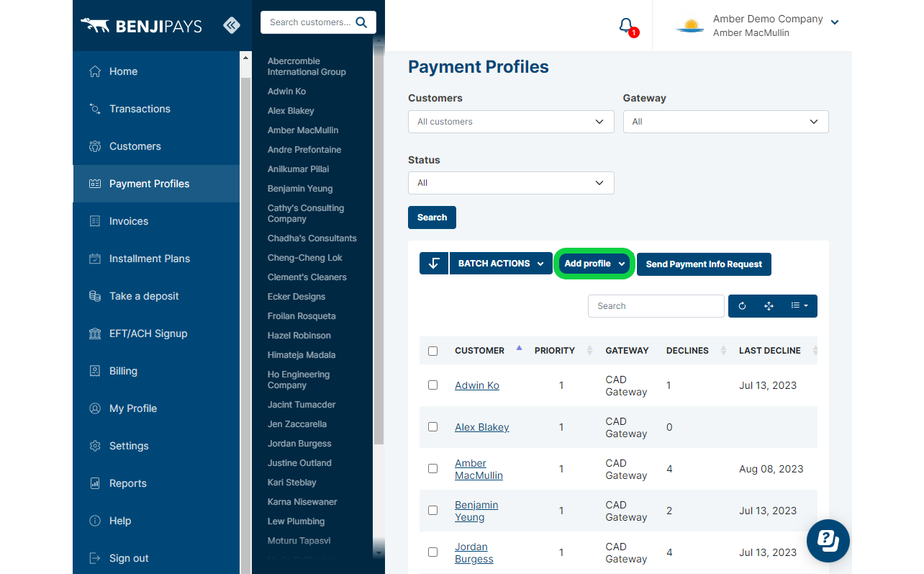This screenshot has width=924, height=574.
Task: Select Ecker Designs in customer list
Action: (296, 297)
